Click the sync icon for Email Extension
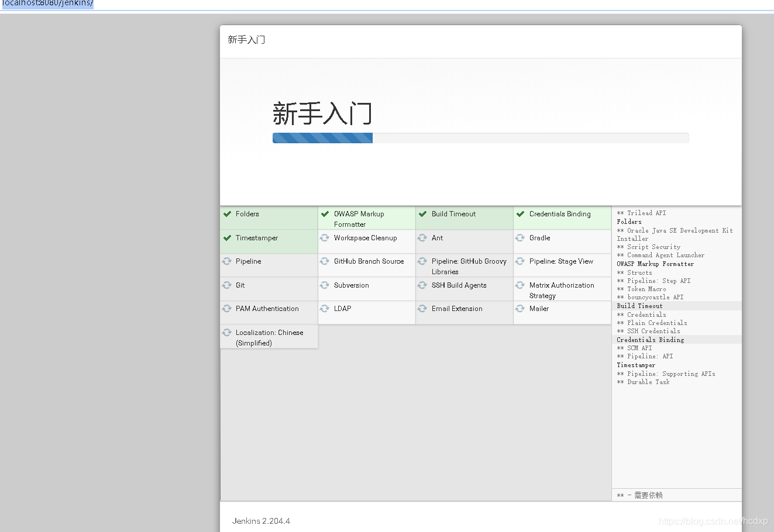The width and height of the screenshot is (774, 532). click(422, 309)
